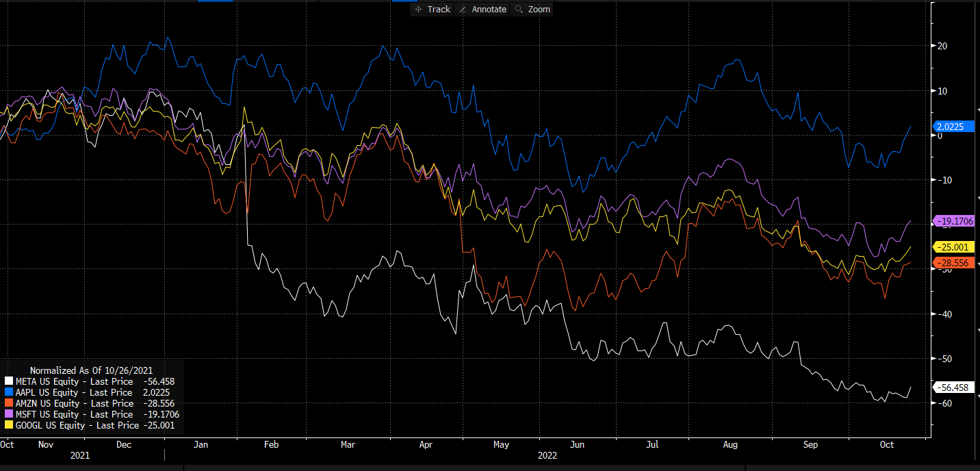Click the Sep month label on x-axis
The image size is (980, 471).
click(810, 444)
